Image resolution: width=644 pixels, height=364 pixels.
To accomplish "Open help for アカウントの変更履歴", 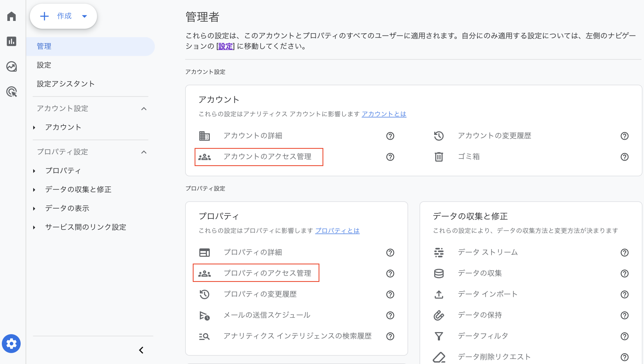I will pyautogui.click(x=624, y=136).
